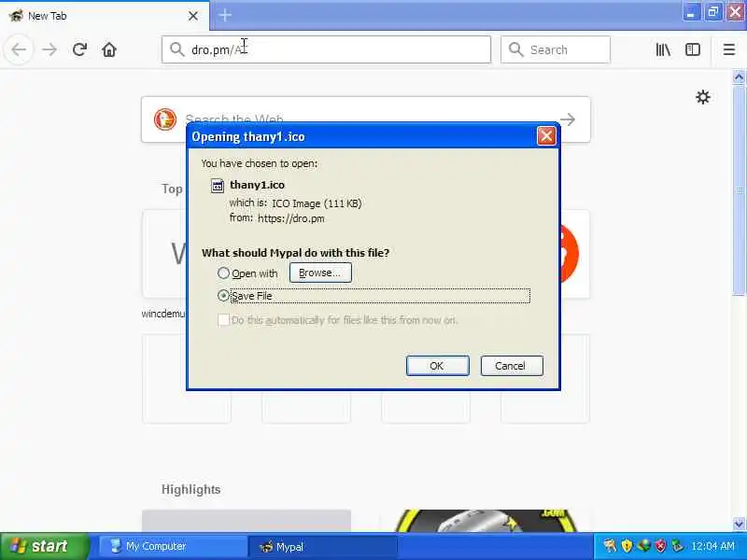The image size is (747, 560).
Task: Close the New Tab tab
Action: 193,16
